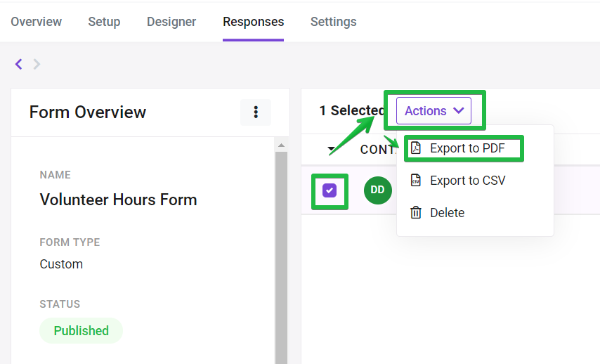Open the Designer tab
Image resolution: width=600 pixels, height=364 pixels.
tap(171, 22)
